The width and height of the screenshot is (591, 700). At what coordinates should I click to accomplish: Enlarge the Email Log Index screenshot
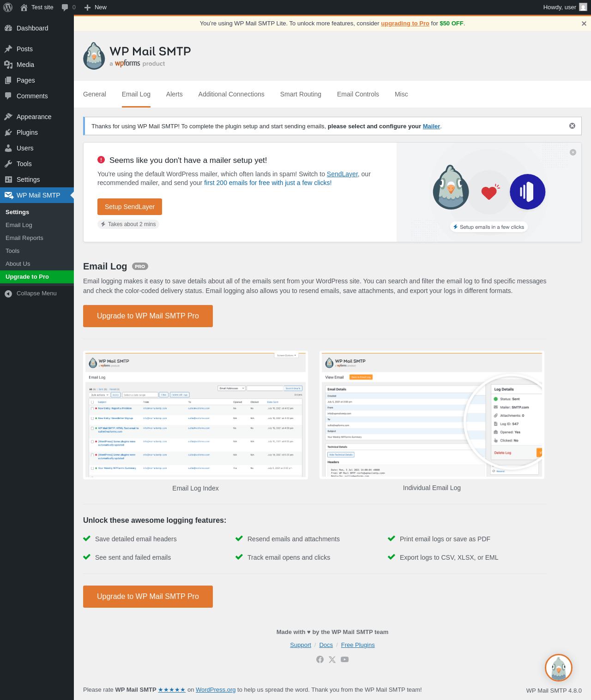coord(195,415)
